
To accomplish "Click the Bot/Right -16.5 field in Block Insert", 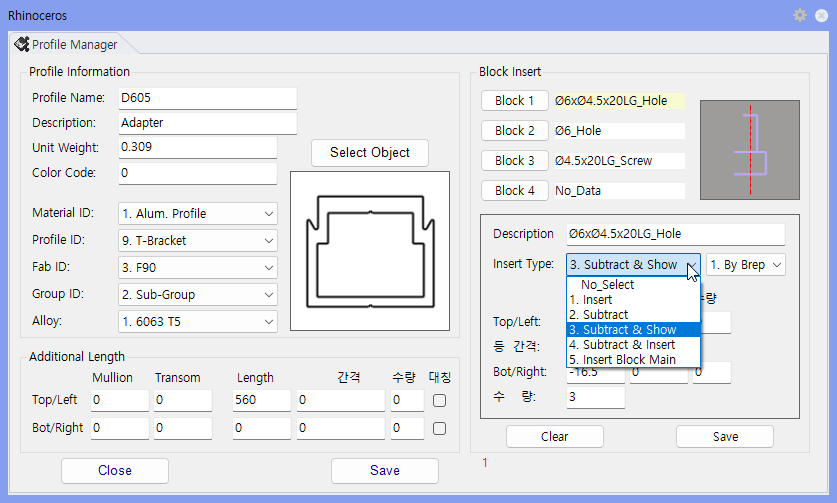I will click(596, 375).
